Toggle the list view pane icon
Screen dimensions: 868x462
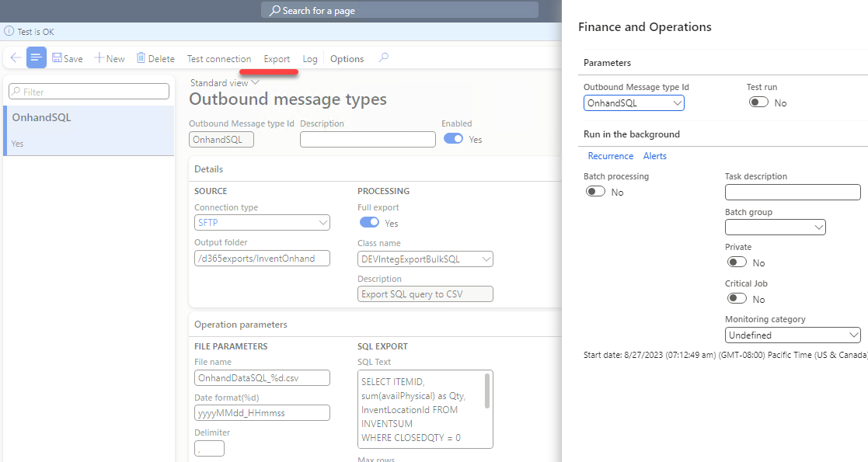36,57
